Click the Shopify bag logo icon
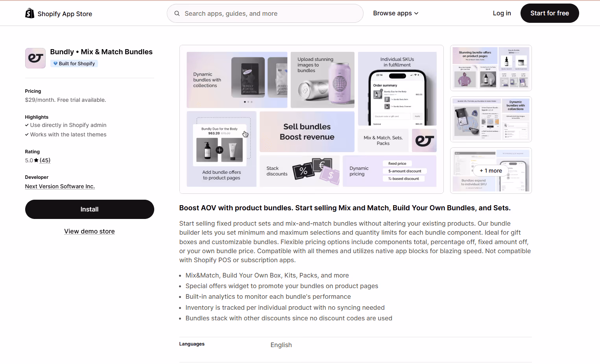The image size is (600, 364). click(30, 13)
